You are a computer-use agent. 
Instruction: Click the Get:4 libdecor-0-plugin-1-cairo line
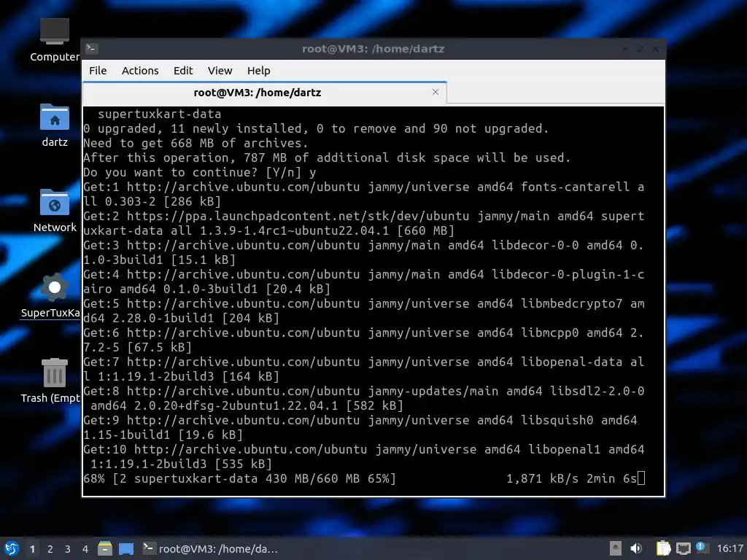tap(364, 281)
